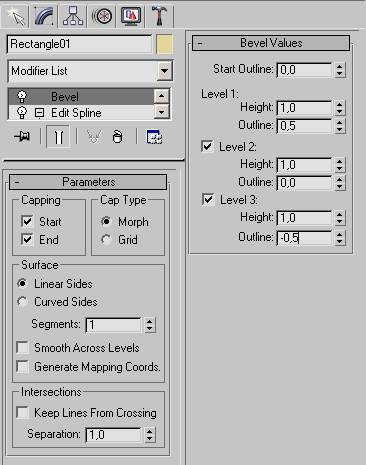Toggle Bevel modifier lightbulb visibility
Screen dimensions: 366x465
(x=22, y=97)
